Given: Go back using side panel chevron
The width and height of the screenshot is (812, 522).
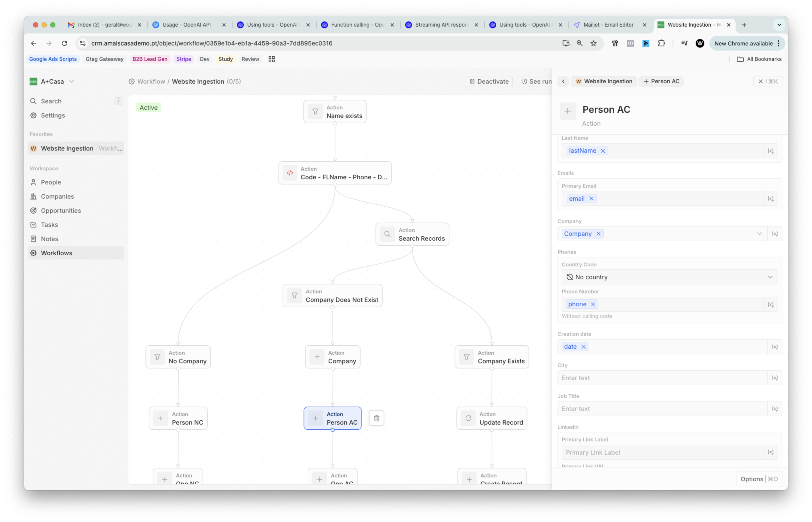Looking at the screenshot, I should click(x=563, y=81).
